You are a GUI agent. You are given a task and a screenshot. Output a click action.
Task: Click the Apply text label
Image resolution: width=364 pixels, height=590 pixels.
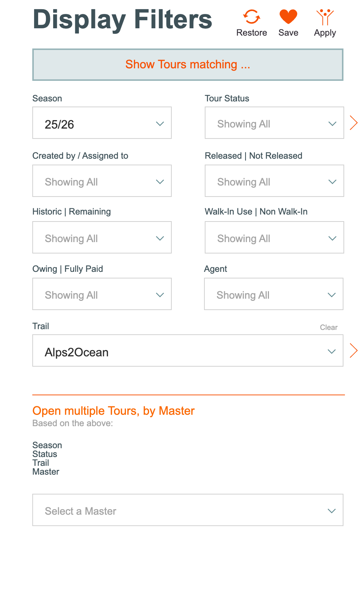pos(325,33)
